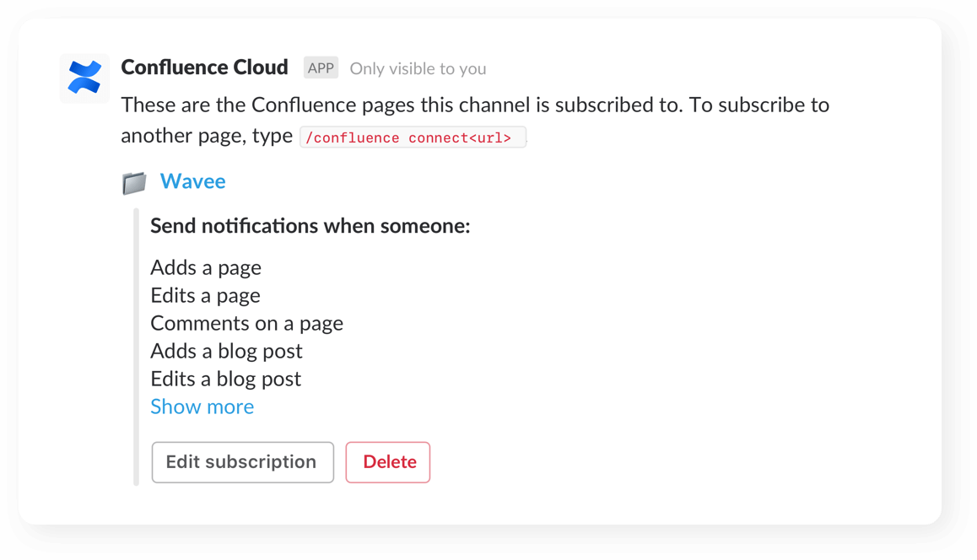Delete the Wavee subscription
The image size is (977, 560).
click(x=388, y=462)
